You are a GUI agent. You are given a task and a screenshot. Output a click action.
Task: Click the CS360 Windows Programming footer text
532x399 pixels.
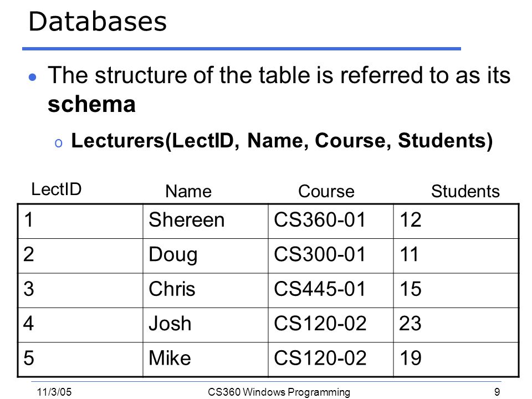point(279,392)
